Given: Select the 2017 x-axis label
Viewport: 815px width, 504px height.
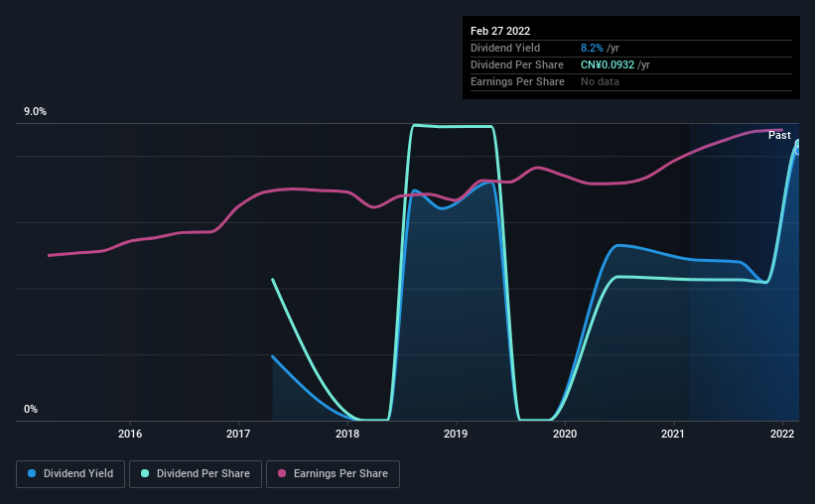Looking at the screenshot, I should [x=238, y=434].
